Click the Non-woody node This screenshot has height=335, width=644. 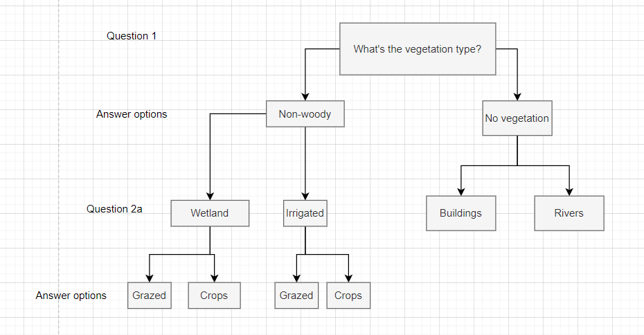pos(305,114)
